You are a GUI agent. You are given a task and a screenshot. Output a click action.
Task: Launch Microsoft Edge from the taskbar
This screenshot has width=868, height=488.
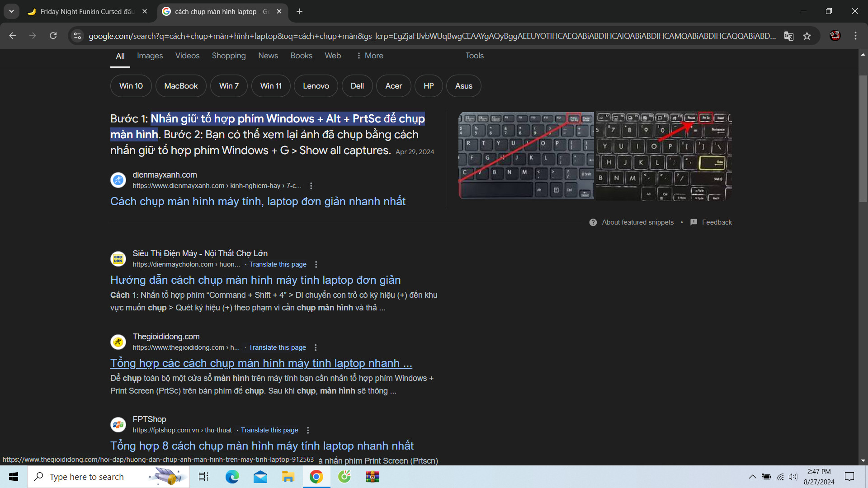pyautogui.click(x=232, y=477)
